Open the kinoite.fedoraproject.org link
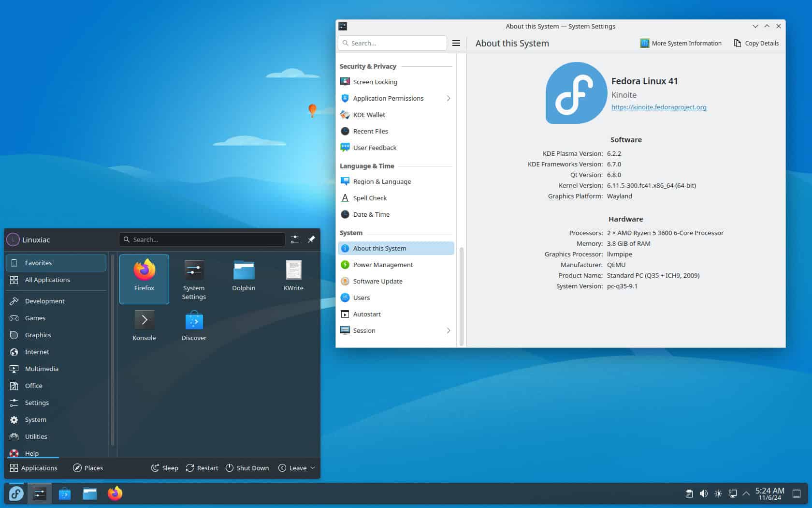Image resolution: width=812 pixels, height=508 pixels. (658, 107)
